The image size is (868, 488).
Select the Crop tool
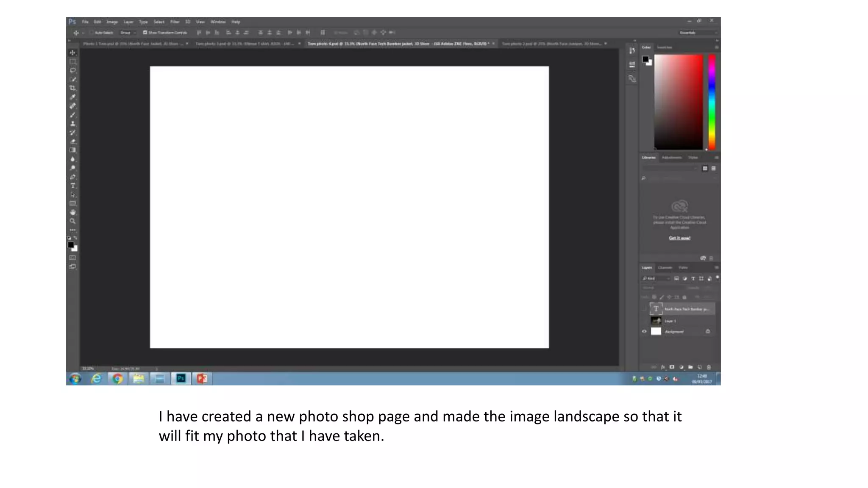(72, 88)
